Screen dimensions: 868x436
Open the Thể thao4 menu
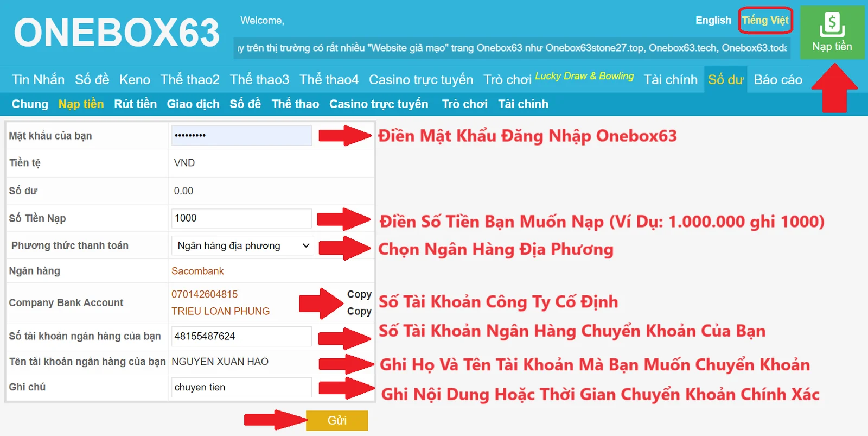pos(329,79)
